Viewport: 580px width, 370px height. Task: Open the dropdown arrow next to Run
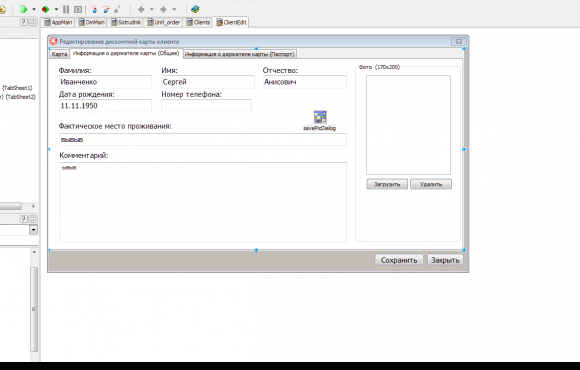34,9
